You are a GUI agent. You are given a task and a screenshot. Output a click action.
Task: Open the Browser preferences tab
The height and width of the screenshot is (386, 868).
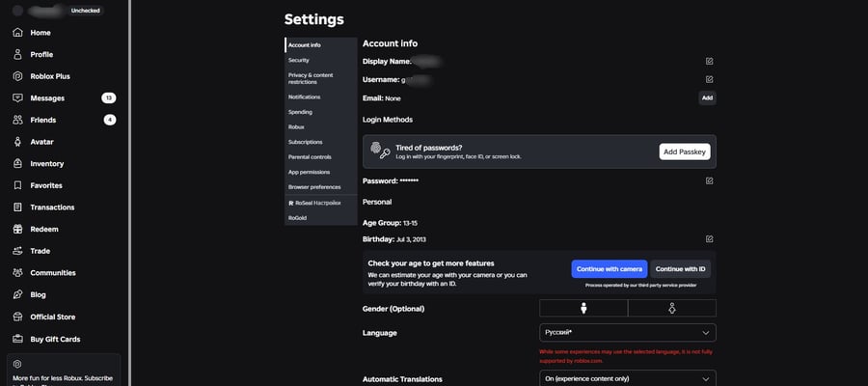pyautogui.click(x=321, y=186)
